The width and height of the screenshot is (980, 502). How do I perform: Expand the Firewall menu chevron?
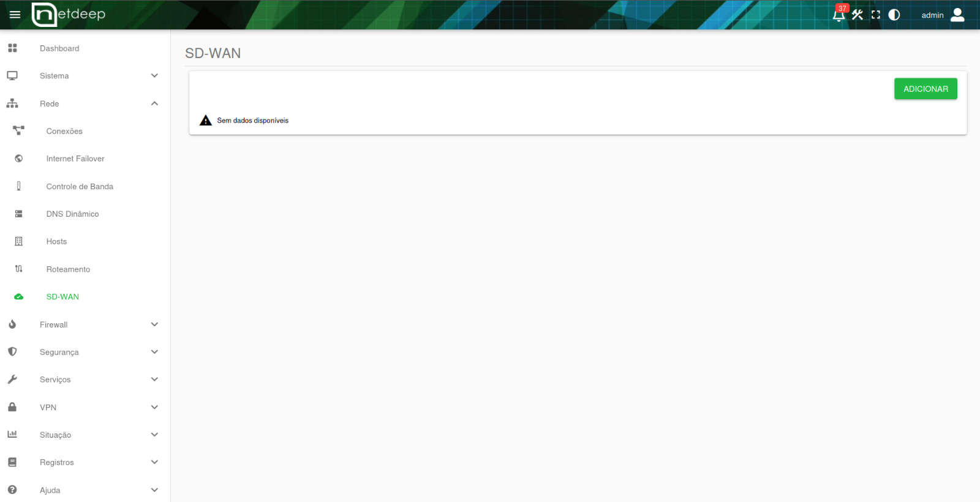(154, 324)
